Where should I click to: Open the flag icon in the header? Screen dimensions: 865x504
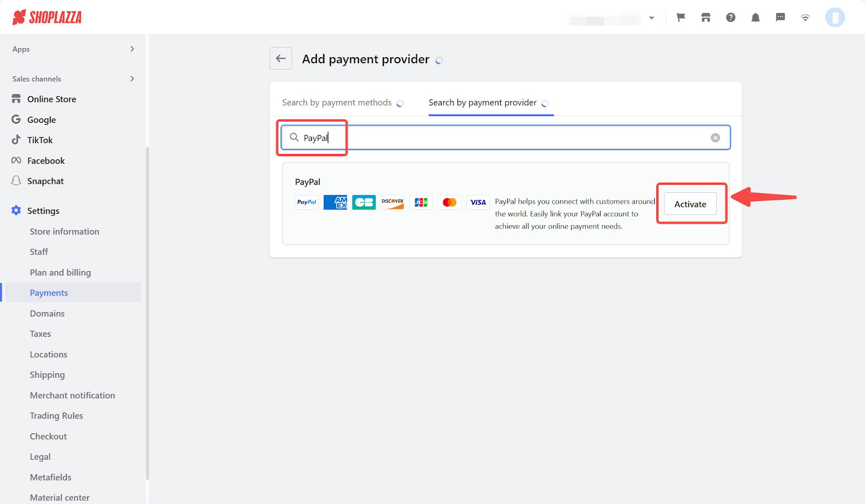coord(681,17)
